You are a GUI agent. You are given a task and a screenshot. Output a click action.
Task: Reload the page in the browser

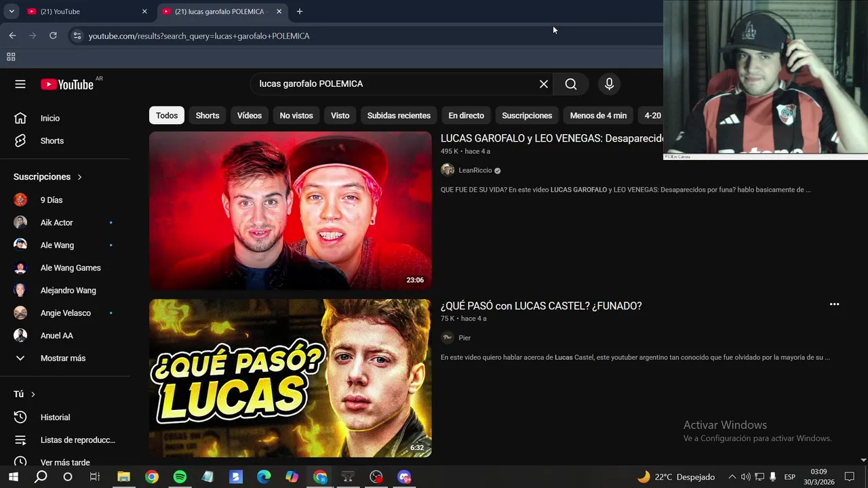[x=53, y=35]
